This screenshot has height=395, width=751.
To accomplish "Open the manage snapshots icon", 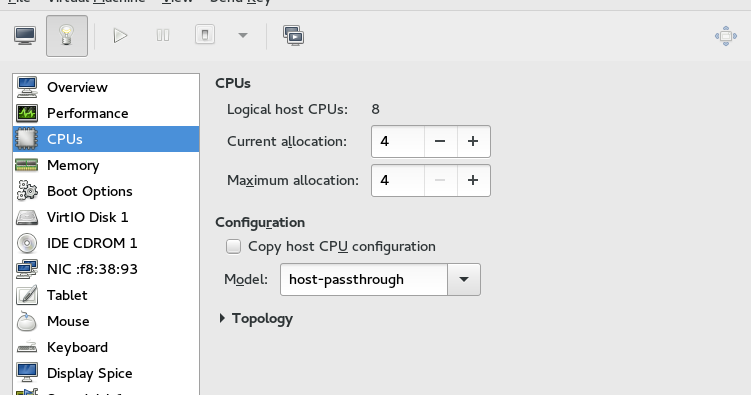I will tap(293, 36).
